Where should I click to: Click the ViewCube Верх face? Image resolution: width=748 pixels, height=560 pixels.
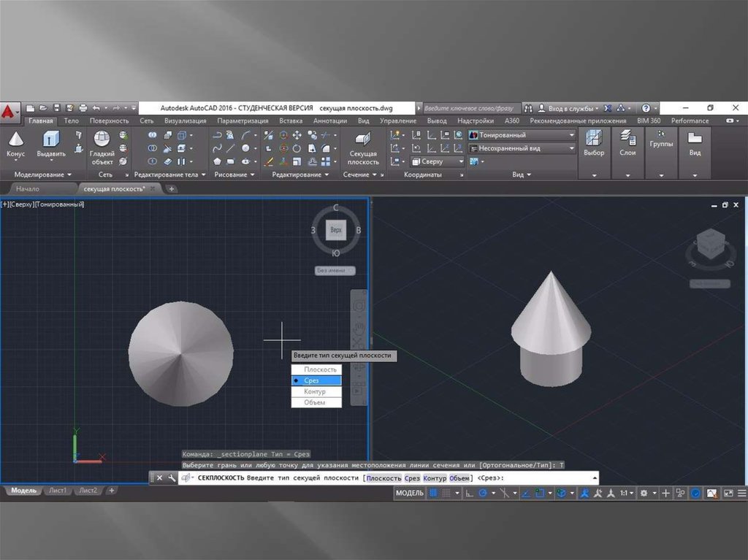[x=336, y=230]
